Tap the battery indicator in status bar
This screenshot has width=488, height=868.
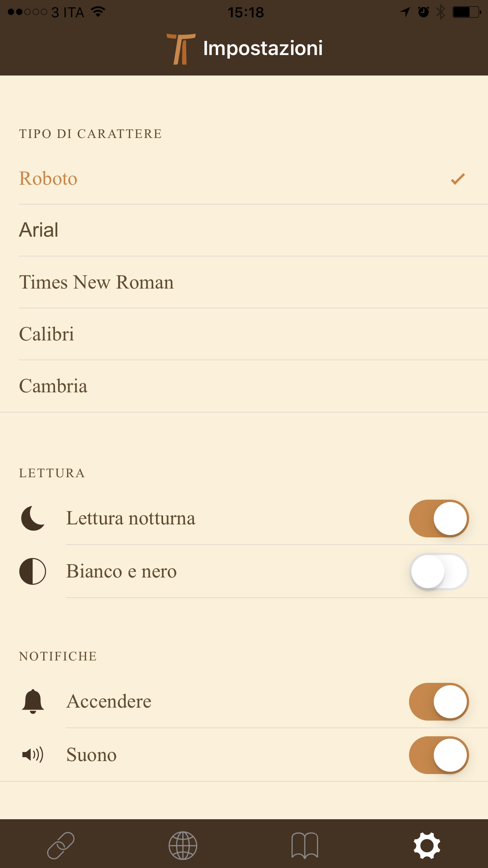pos(466,12)
